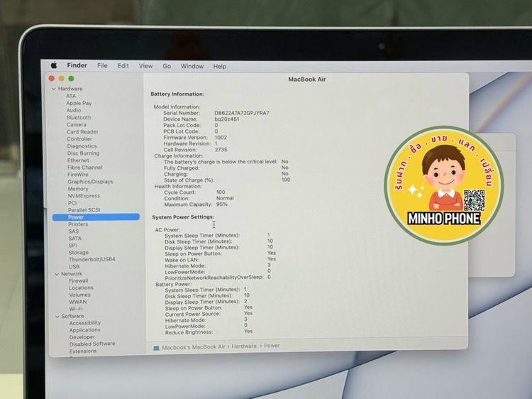This screenshot has width=532, height=399.
Task: Collapse the Hardware section
Action: tap(54, 89)
